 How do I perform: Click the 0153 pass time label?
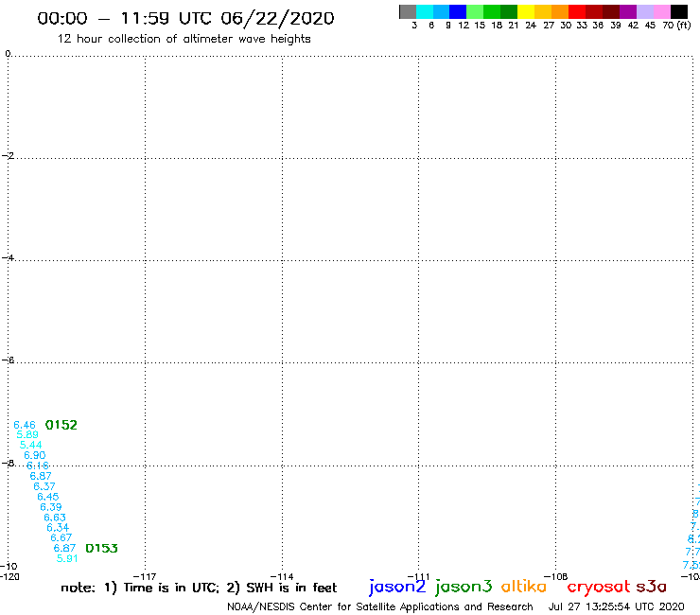(x=101, y=548)
